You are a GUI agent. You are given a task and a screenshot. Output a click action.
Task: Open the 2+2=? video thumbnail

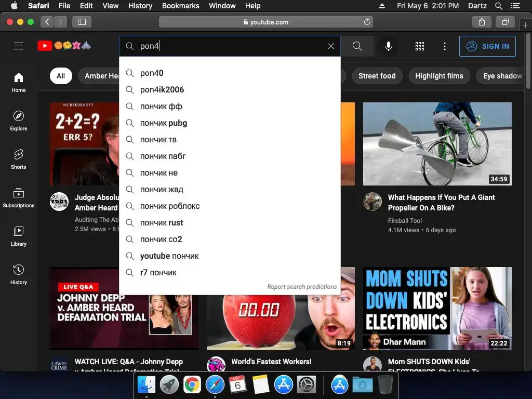pos(85,144)
